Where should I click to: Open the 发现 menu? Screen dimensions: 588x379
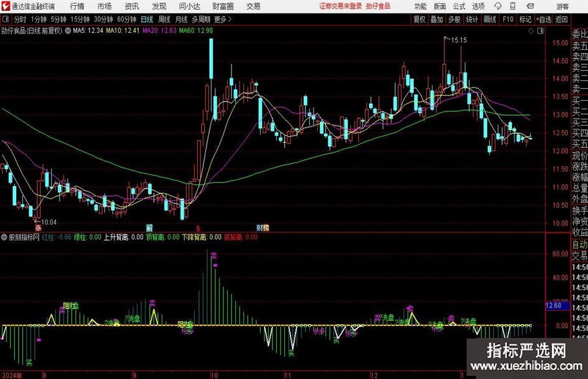(x=159, y=6)
